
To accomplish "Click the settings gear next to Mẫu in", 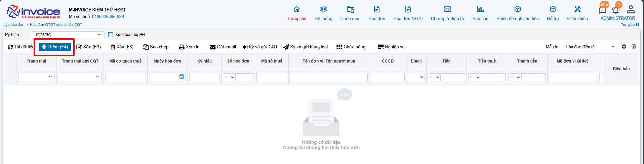I will (624, 47).
